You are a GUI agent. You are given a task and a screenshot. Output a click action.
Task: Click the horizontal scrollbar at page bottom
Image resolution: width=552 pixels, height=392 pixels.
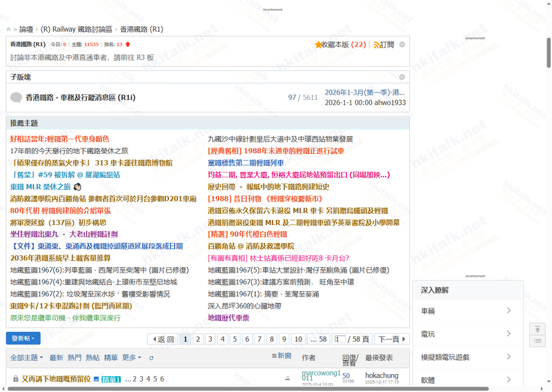coord(248,389)
